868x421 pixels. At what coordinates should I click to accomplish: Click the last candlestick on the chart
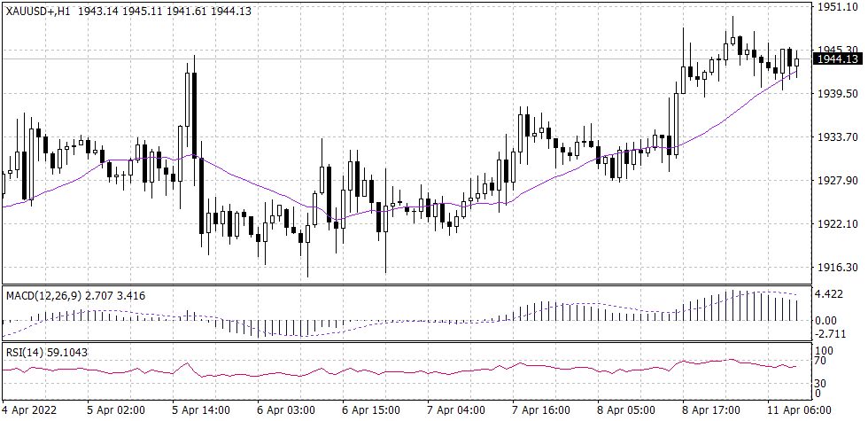point(797,62)
